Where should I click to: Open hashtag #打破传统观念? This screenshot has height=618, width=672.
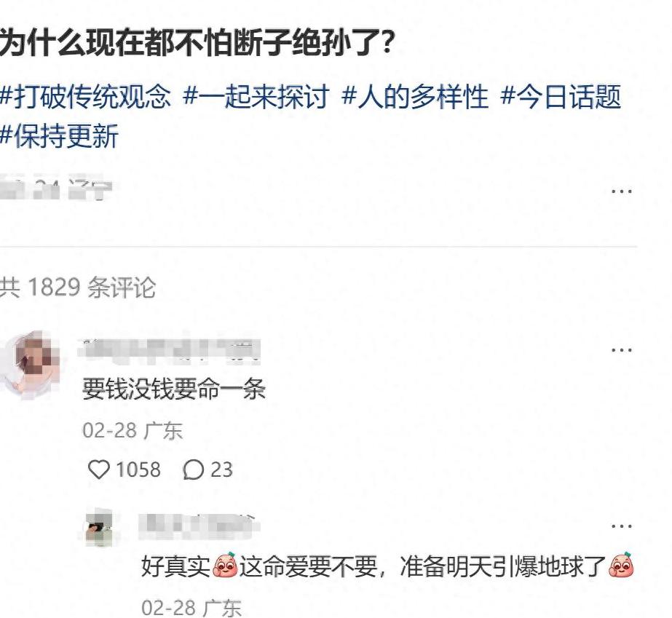[85, 96]
